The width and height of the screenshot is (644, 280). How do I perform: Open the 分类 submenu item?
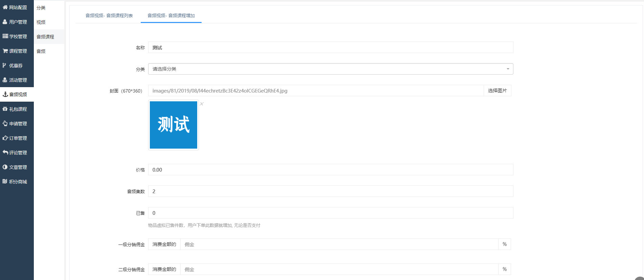pyautogui.click(x=49, y=8)
